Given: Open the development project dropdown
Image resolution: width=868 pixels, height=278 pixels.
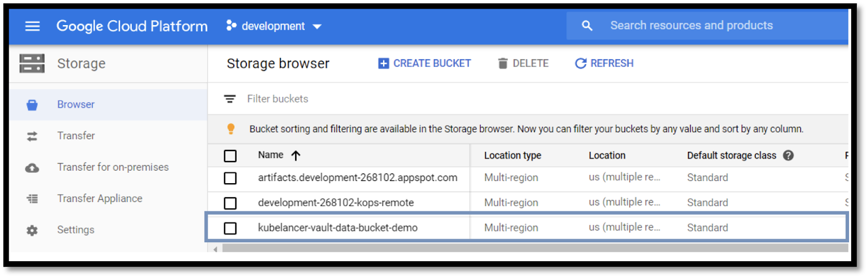Looking at the screenshot, I should pos(274,26).
